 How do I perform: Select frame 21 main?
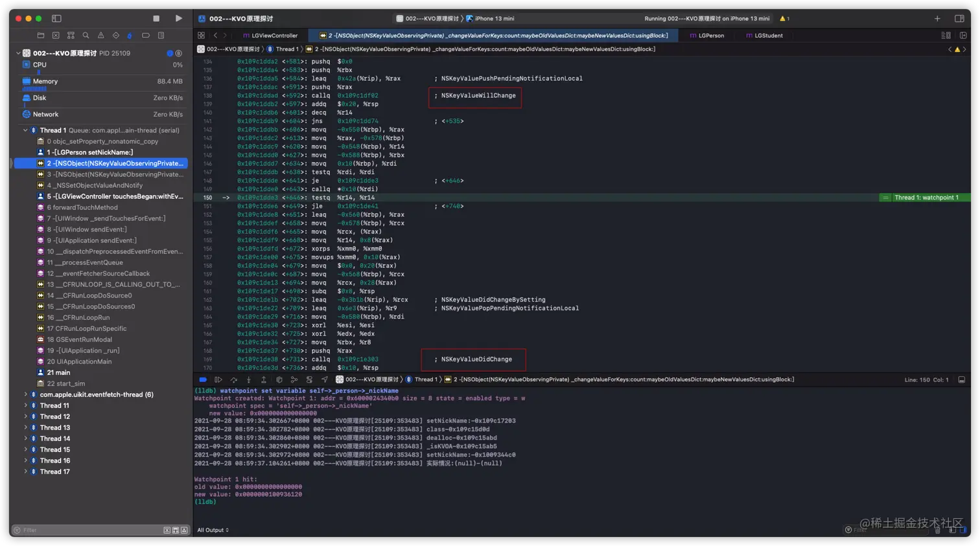(x=102, y=372)
